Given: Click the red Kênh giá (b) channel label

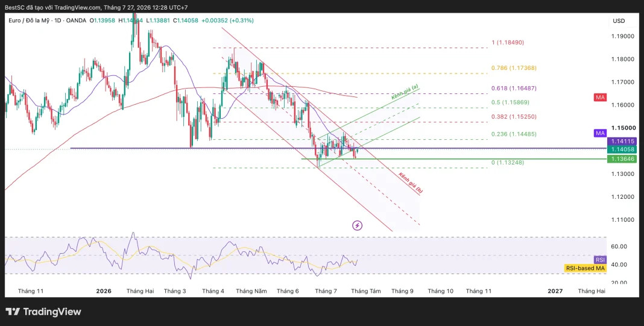Looking at the screenshot, I should point(410,183).
